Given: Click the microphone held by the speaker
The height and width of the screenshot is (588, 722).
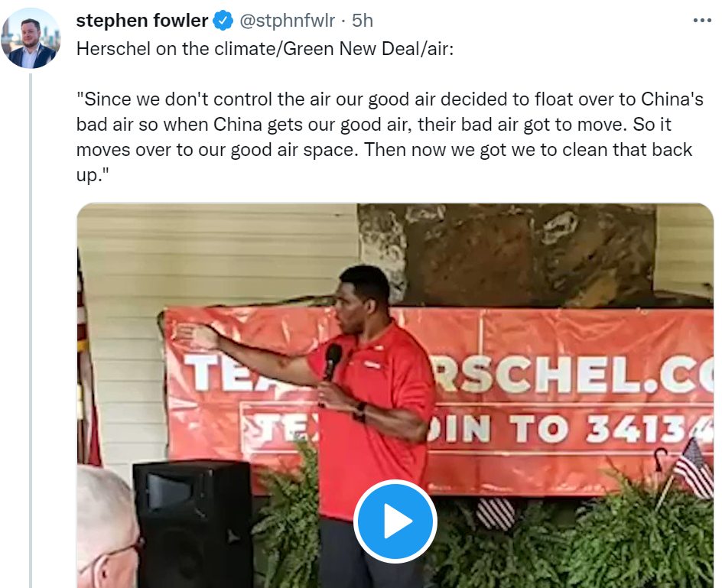Looking at the screenshot, I should tap(331, 364).
